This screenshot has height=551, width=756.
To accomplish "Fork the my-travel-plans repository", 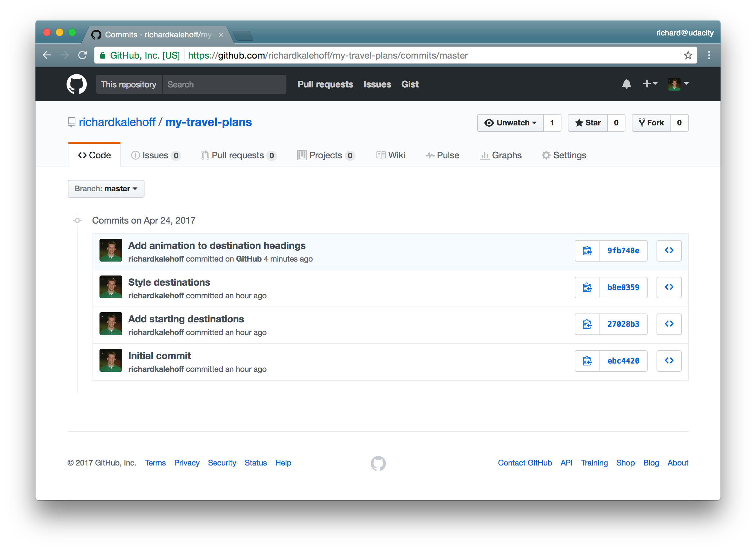I will tap(651, 123).
